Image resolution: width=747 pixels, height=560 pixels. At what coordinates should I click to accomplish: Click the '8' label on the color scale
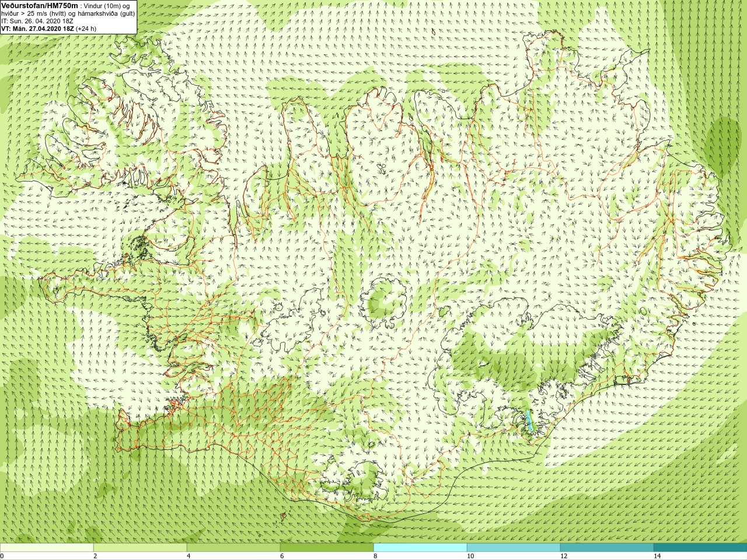(375, 556)
